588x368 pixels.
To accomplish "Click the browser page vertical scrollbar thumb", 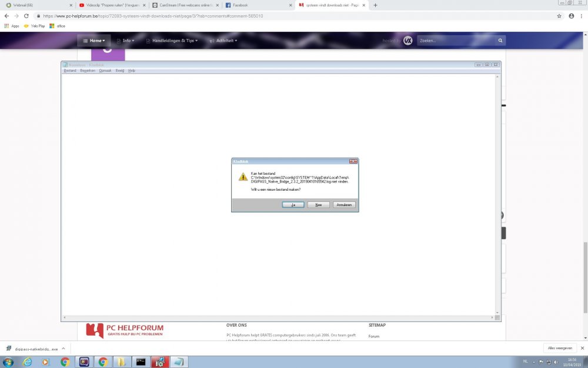I will tap(586, 277).
